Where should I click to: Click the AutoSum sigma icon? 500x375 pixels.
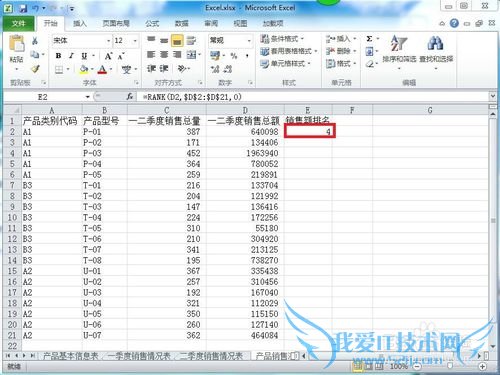(x=369, y=39)
